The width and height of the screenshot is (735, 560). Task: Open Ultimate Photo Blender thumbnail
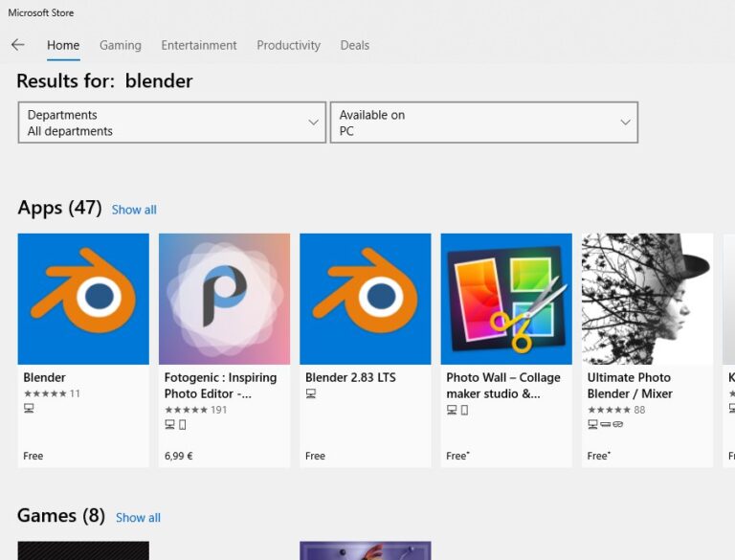pyautogui.click(x=647, y=299)
